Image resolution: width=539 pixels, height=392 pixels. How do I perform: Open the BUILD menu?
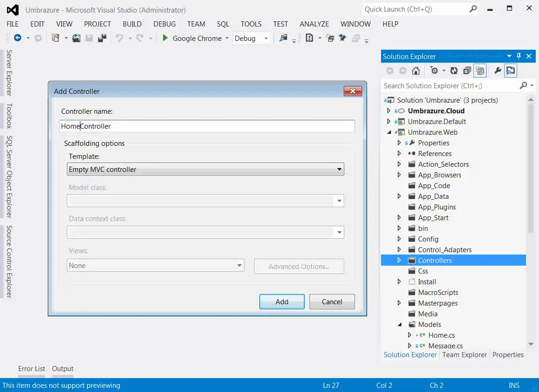pos(132,24)
